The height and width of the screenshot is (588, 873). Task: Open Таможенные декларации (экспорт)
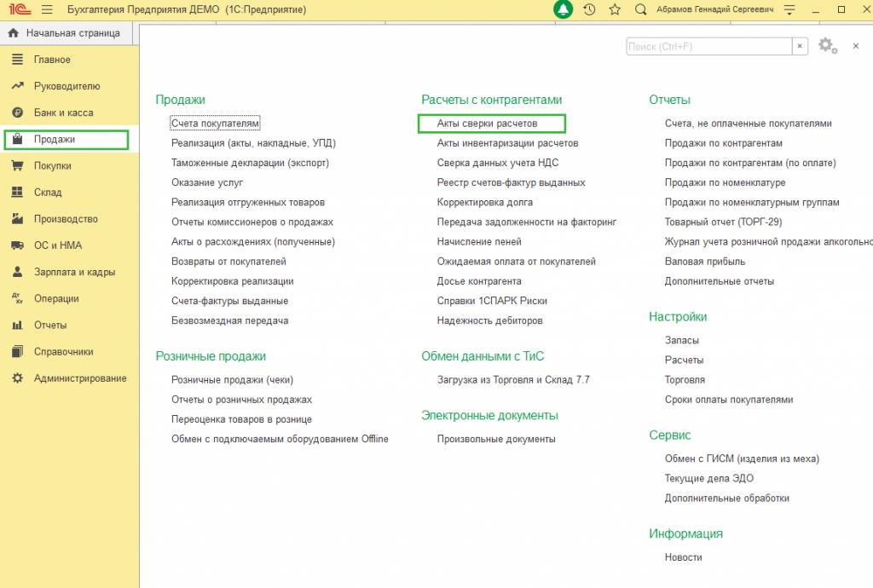tap(250, 163)
